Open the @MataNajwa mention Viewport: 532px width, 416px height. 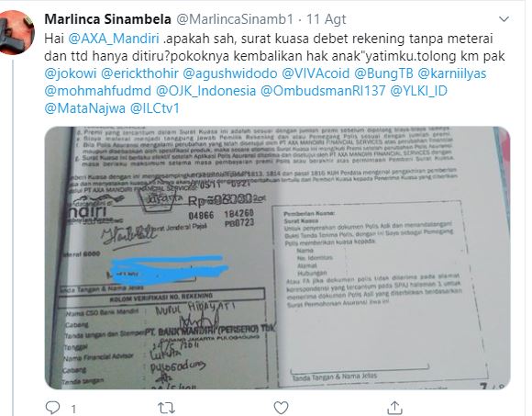85,108
